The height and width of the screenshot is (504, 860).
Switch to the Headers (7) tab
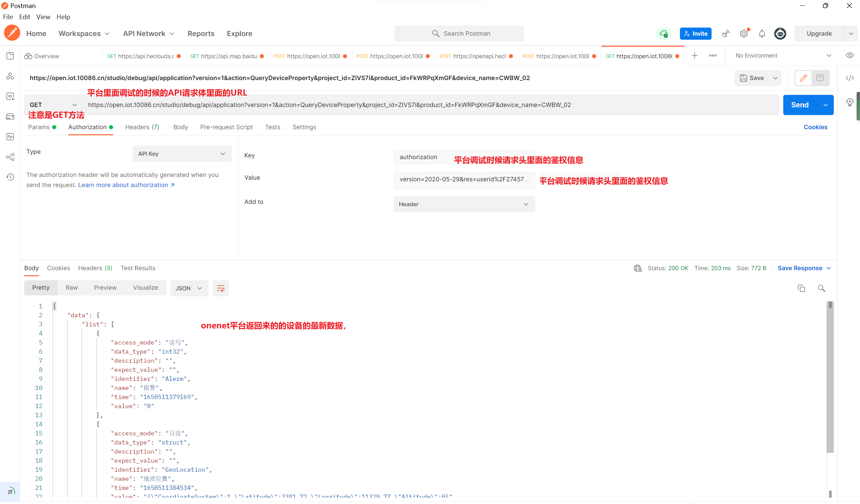coord(142,127)
